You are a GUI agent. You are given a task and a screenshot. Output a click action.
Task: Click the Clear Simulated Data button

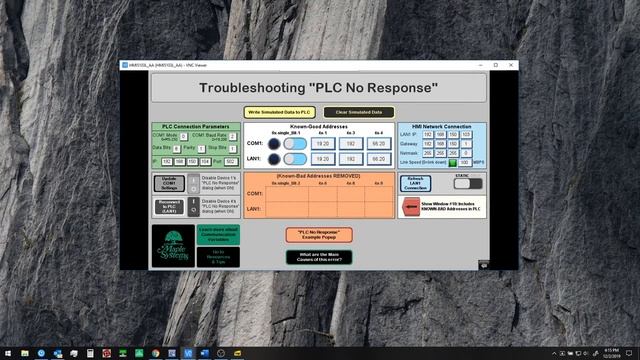click(359, 112)
